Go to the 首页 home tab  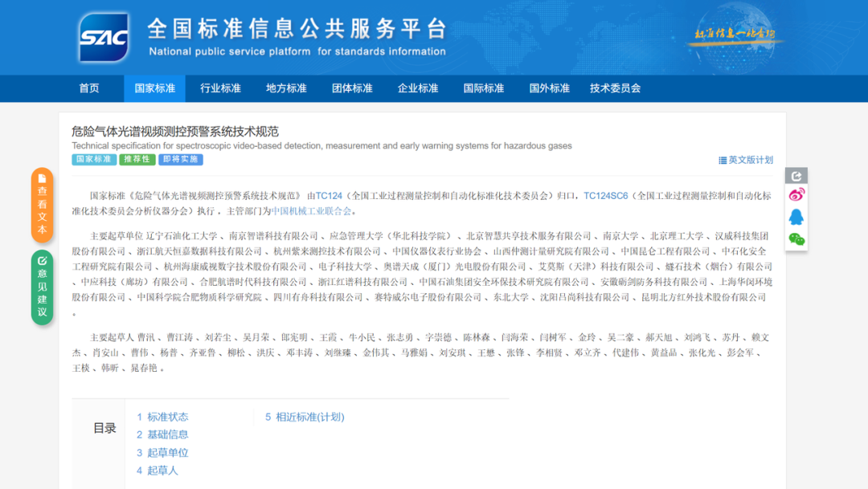click(89, 88)
